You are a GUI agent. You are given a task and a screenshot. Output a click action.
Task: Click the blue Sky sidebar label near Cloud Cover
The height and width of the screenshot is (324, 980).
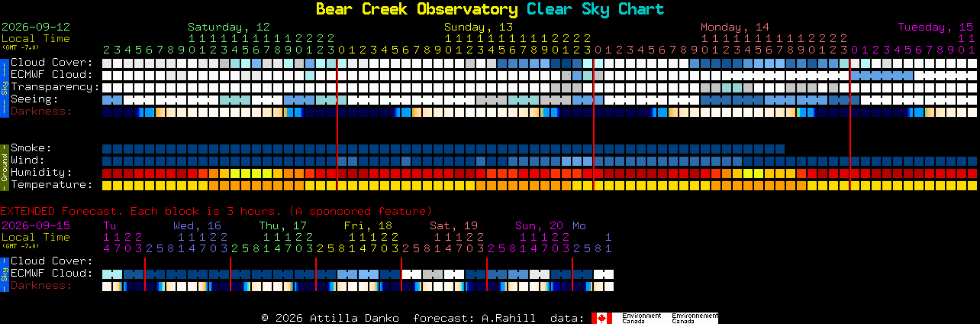tap(4, 86)
